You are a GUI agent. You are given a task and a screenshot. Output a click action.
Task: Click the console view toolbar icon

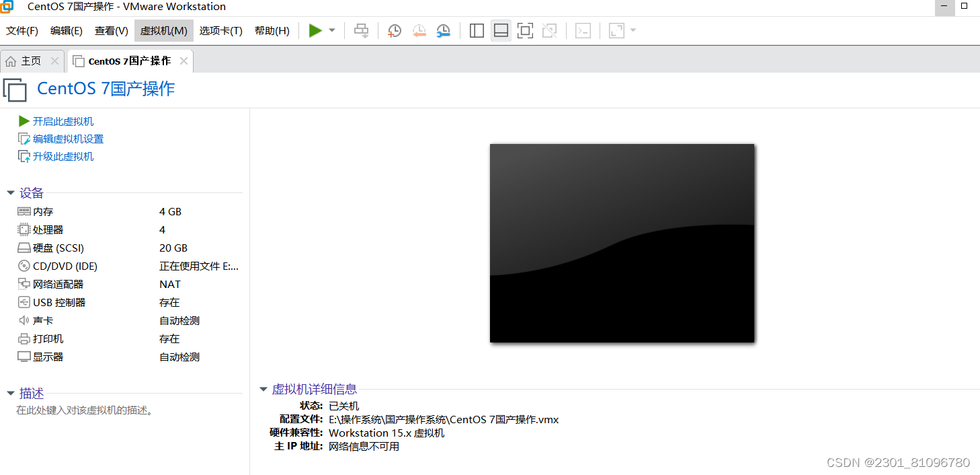pyautogui.click(x=583, y=30)
